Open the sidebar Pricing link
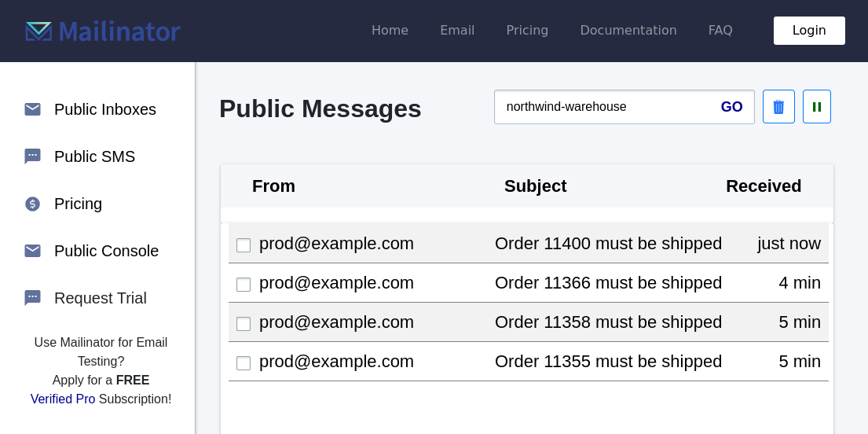This screenshot has height=434, width=868. click(x=78, y=204)
